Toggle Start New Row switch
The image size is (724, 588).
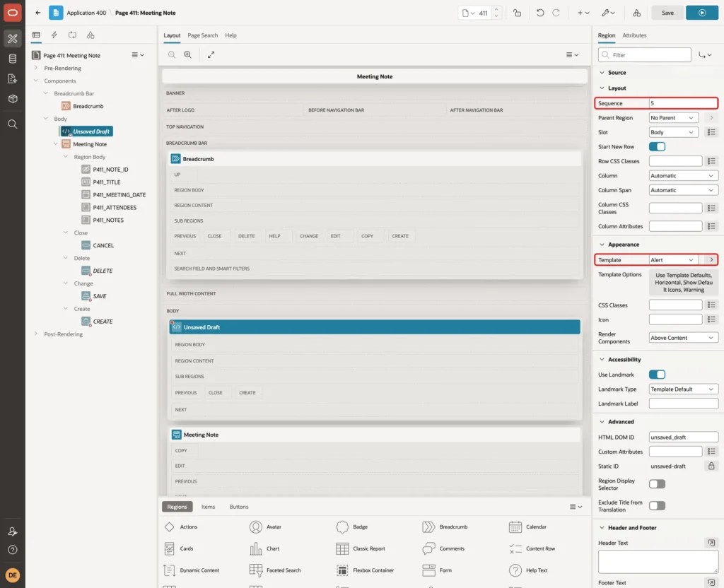pos(657,147)
